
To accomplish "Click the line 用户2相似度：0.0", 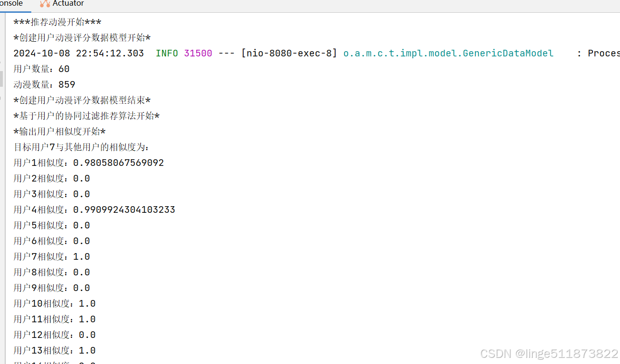I will coord(52,179).
